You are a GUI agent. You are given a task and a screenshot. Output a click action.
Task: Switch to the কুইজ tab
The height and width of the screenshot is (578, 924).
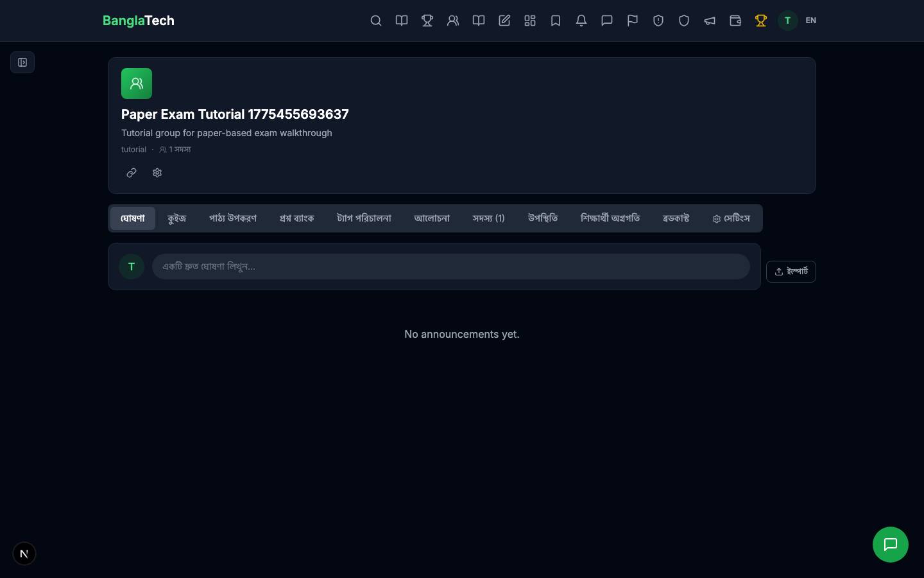(x=176, y=218)
